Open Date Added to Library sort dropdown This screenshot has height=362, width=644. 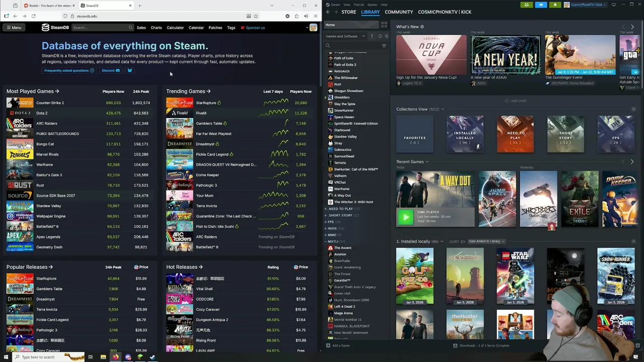pos(487,241)
